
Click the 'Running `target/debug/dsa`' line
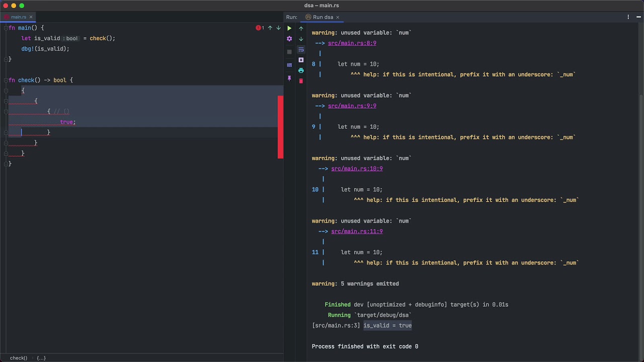[x=370, y=315]
